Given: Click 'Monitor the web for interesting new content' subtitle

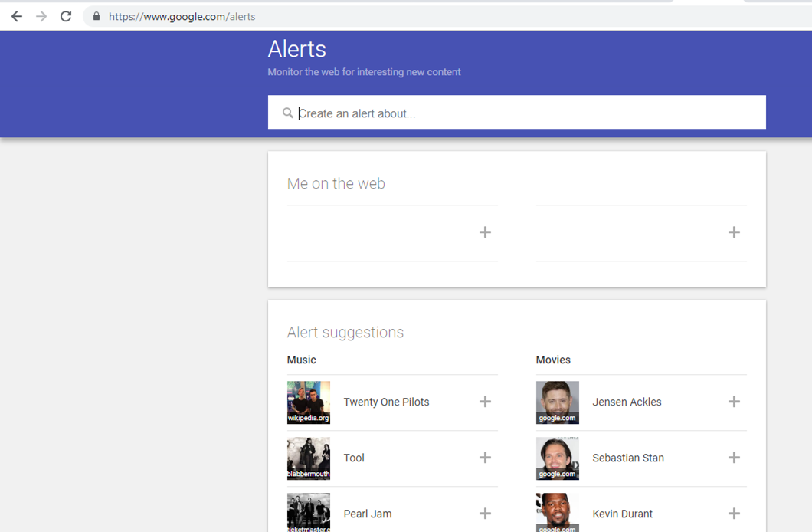Looking at the screenshot, I should tap(364, 72).
